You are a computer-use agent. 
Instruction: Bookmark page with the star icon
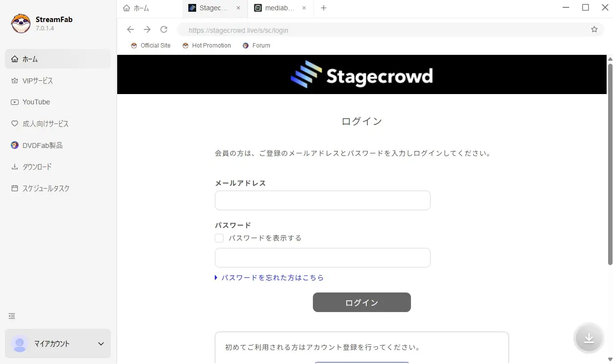pyautogui.click(x=594, y=29)
